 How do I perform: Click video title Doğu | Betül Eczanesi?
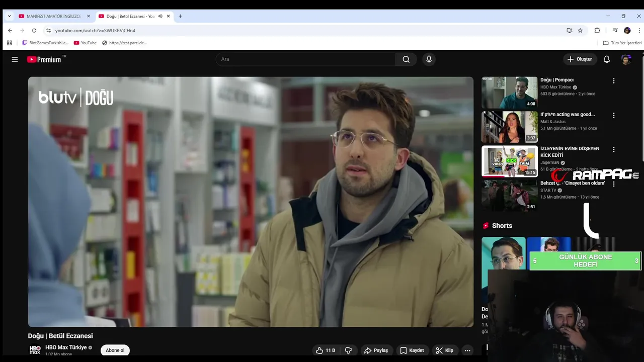60,336
